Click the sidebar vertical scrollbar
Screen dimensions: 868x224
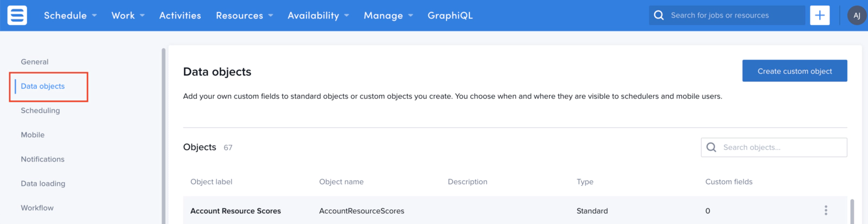[x=163, y=136]
